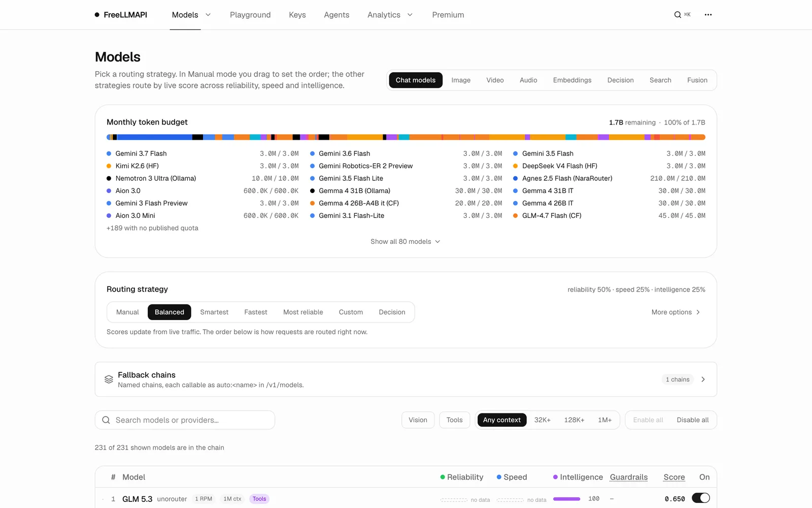Click the purple Tools tag on GLM 5.3
This screenshot has width=812, height=508.
259,499
